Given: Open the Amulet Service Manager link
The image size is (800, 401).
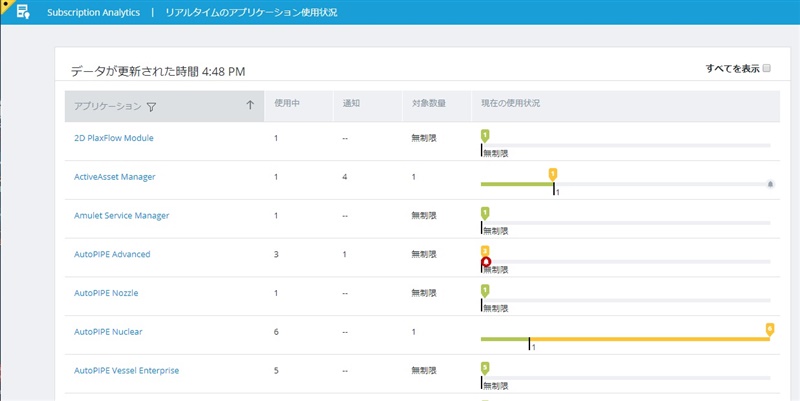Looking at the screenshot, I should (x=122, y=215).
